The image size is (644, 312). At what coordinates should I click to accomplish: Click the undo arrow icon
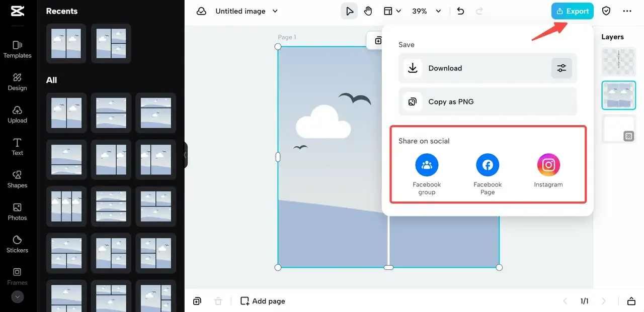[x=460, y=11]
